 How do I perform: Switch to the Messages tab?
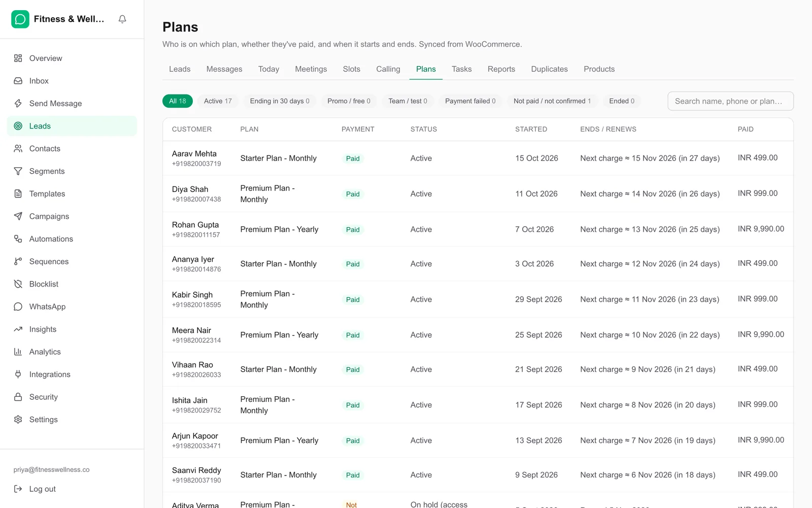[x=224, y=69]
